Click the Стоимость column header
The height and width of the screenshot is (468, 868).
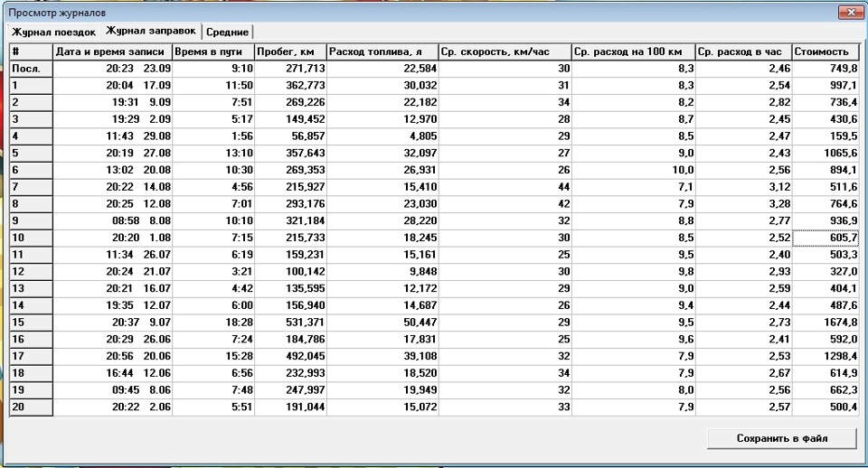(826, 51)
